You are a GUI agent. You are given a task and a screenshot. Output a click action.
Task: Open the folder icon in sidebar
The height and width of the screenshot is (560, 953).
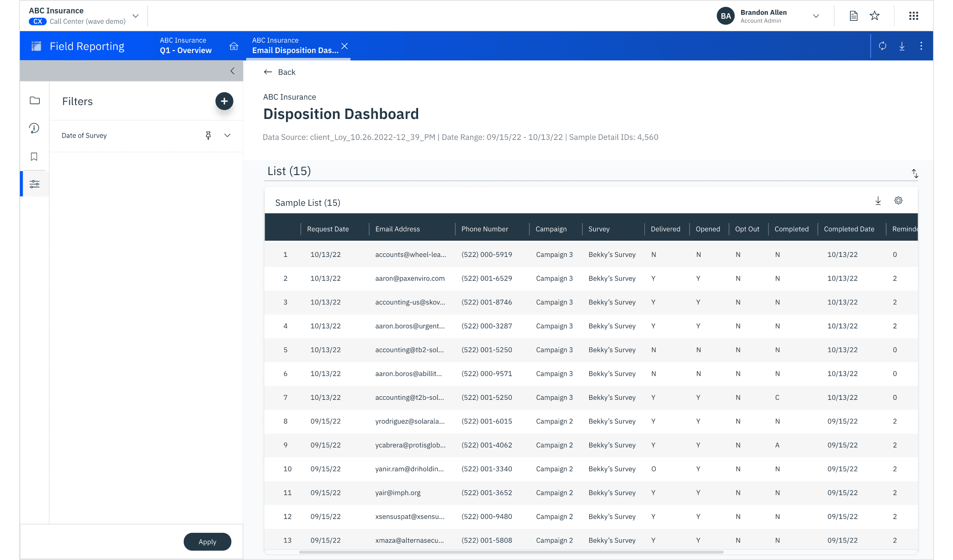tap(35, 100)
